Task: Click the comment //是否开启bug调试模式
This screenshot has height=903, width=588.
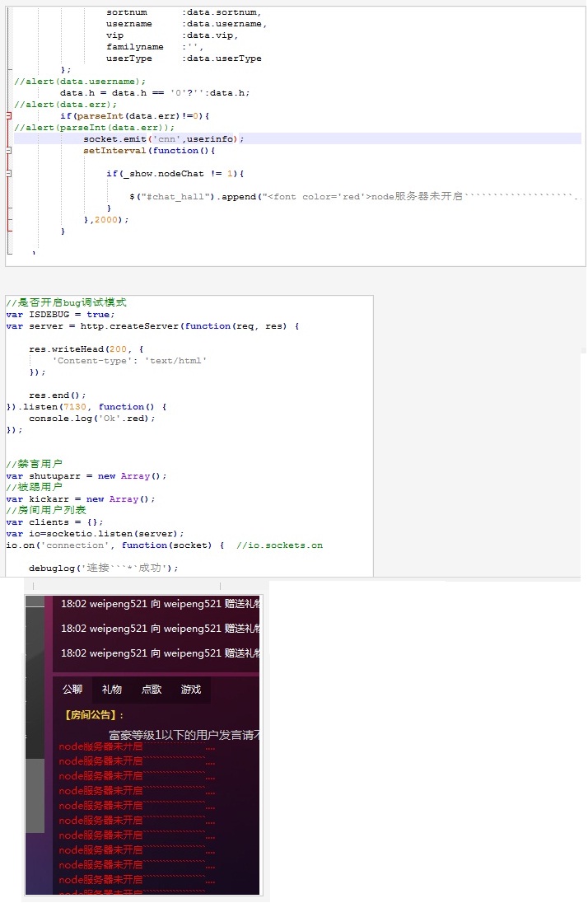Action: [66, 302]
